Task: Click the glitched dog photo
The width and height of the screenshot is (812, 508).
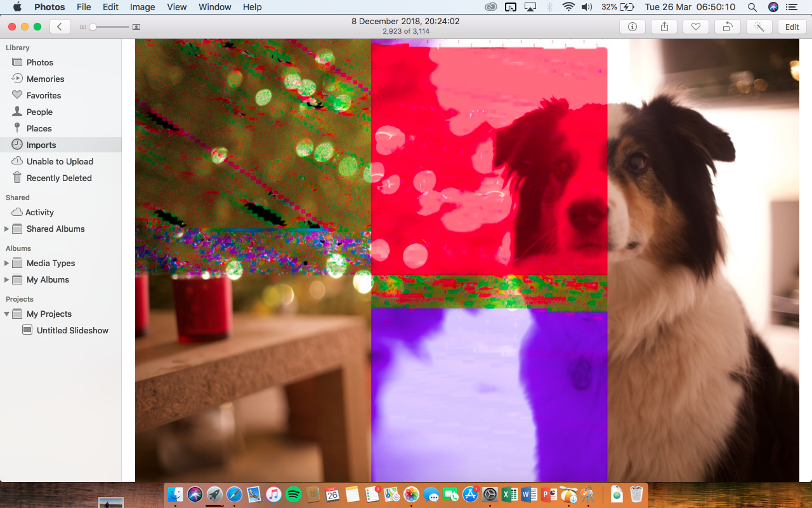Action: coord(467,260)
